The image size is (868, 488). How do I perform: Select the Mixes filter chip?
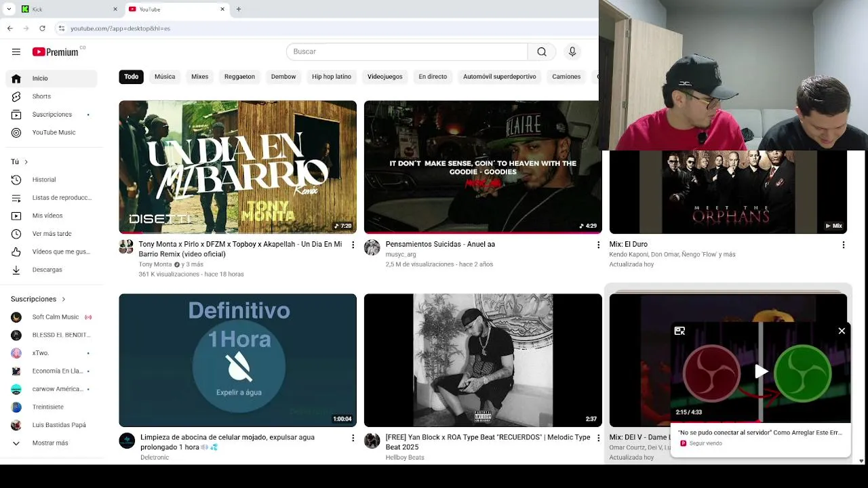coord(200,77)
